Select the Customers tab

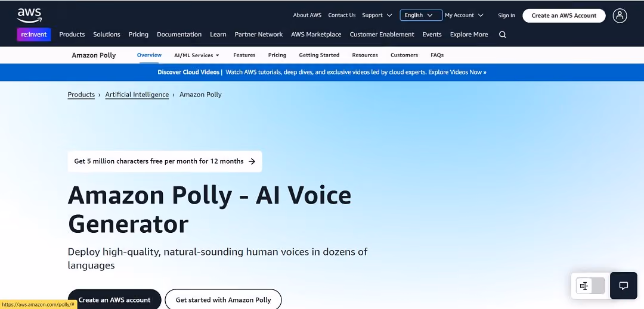404,55
